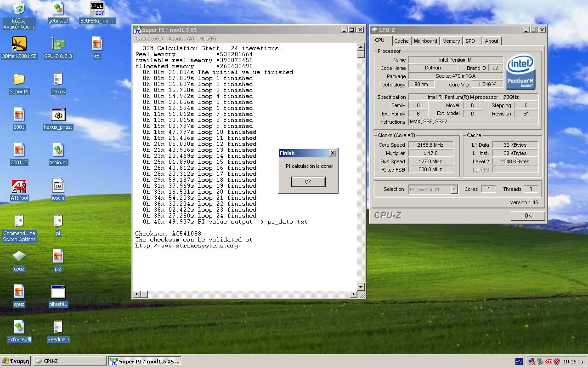Open the EN language bar indicator

[x=519, y=362]
